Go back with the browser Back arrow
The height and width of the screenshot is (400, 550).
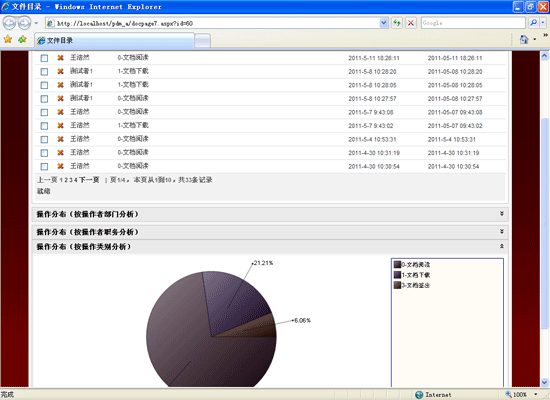pyautogui.click(x=9, y=23)
